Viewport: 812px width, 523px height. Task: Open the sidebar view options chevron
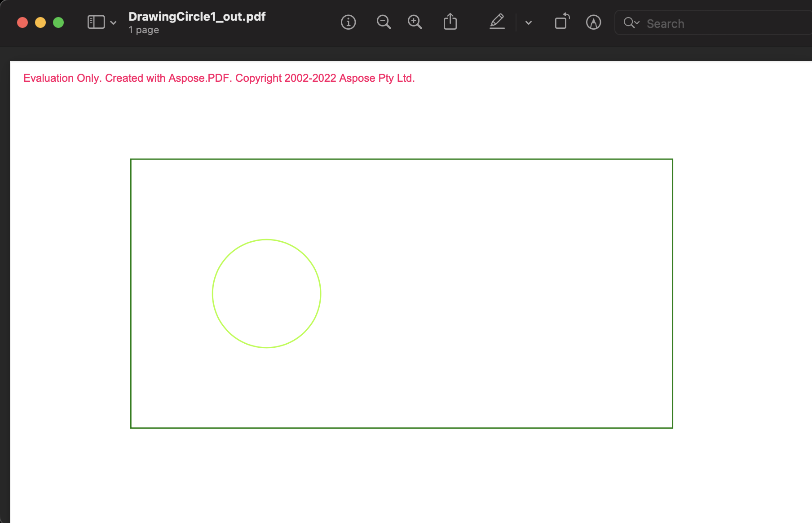coord(113,22)
